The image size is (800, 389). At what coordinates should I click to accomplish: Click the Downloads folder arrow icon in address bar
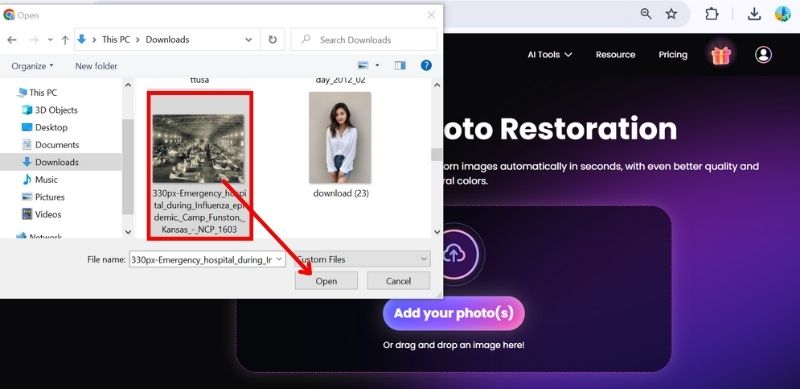pos(81,39)
